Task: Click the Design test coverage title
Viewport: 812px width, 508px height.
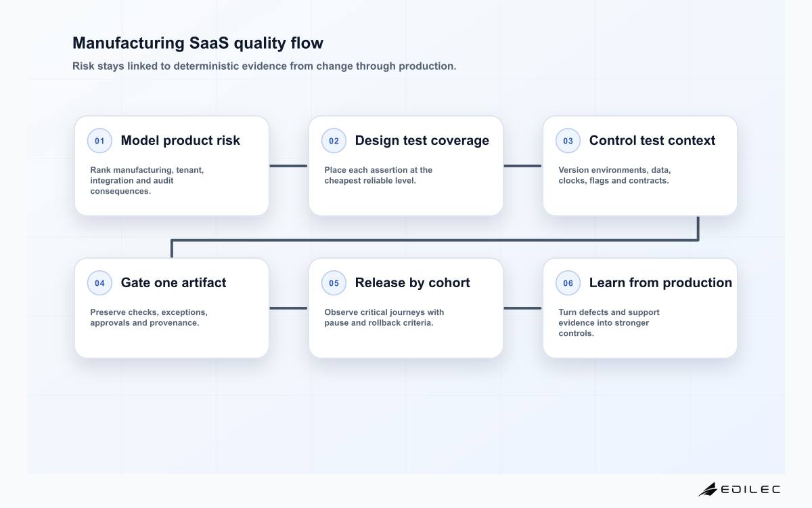Action: pos(422,140)
